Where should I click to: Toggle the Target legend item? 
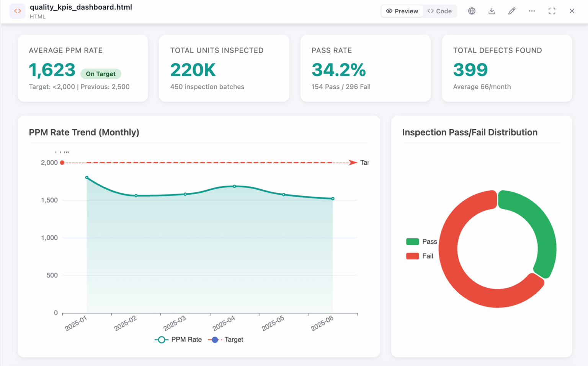[225, 340]
